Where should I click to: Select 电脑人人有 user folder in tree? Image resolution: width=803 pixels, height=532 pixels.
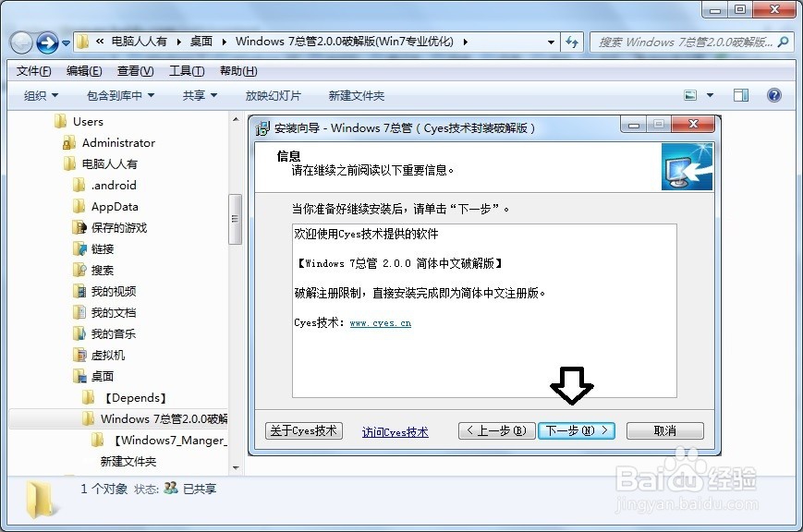click(110, 164)
